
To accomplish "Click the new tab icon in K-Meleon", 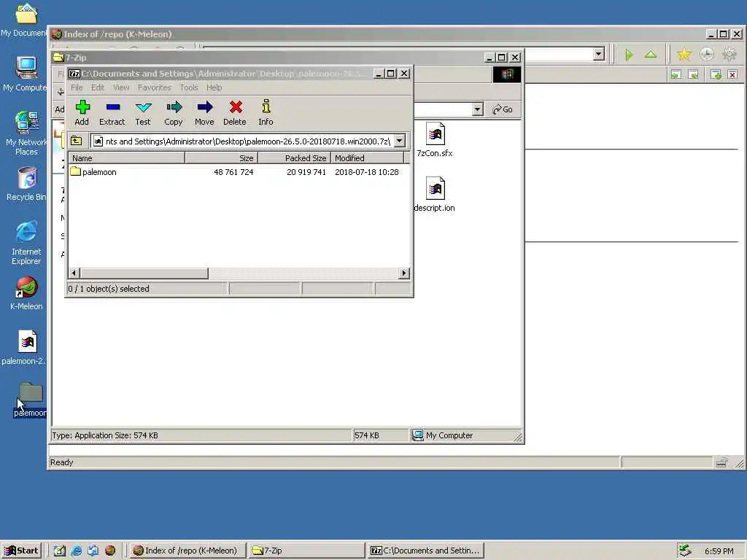I will [x=716, y=74].
